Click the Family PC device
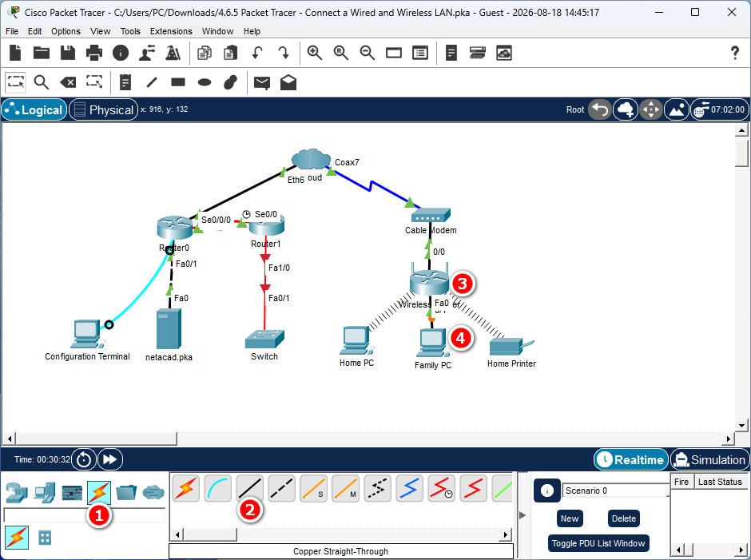This screenshot has width=751, height=560. coord(432,343)
